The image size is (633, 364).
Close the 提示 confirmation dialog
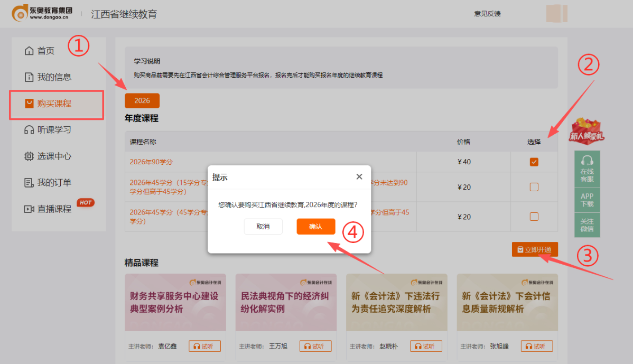point(359,176)
